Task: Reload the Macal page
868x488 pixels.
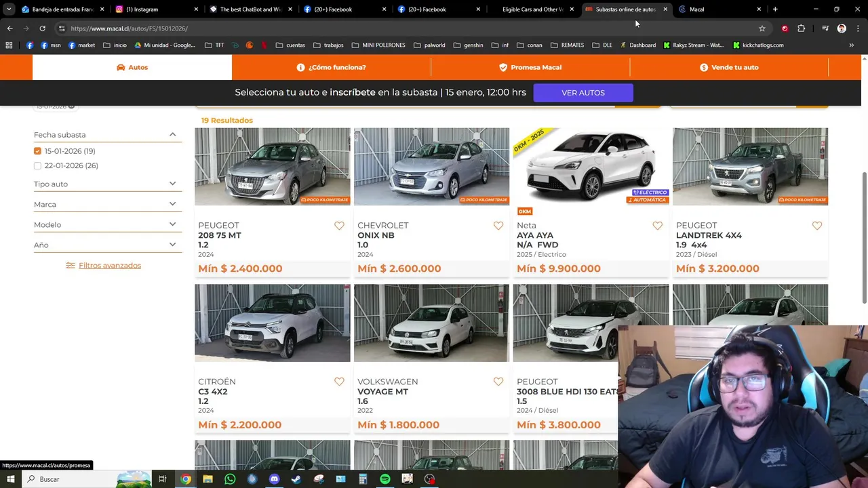Action: coord(42,28)
